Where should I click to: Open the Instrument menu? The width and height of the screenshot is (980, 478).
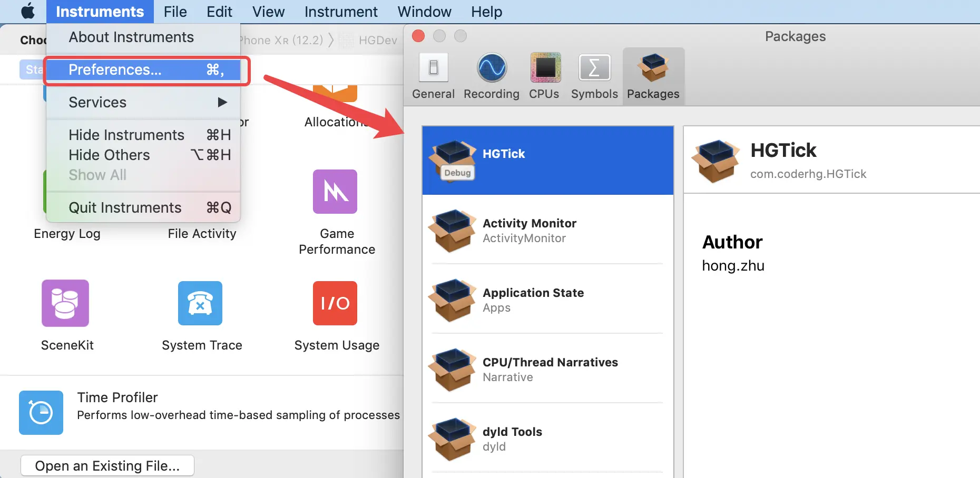pyautogui.click(x=341, y=12)
